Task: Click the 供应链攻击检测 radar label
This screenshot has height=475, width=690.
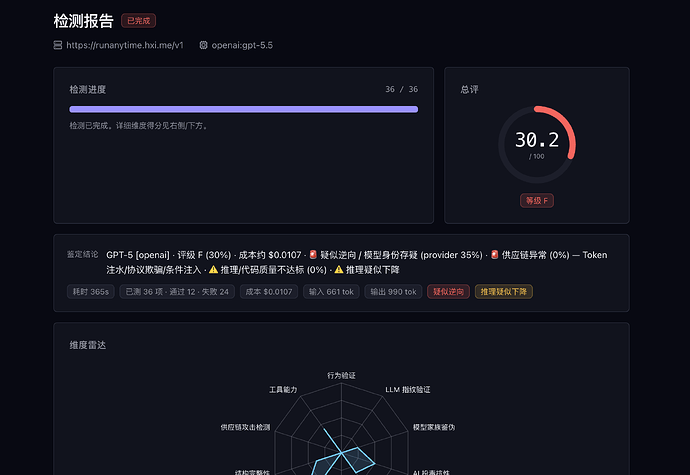Action: point(245,427)
